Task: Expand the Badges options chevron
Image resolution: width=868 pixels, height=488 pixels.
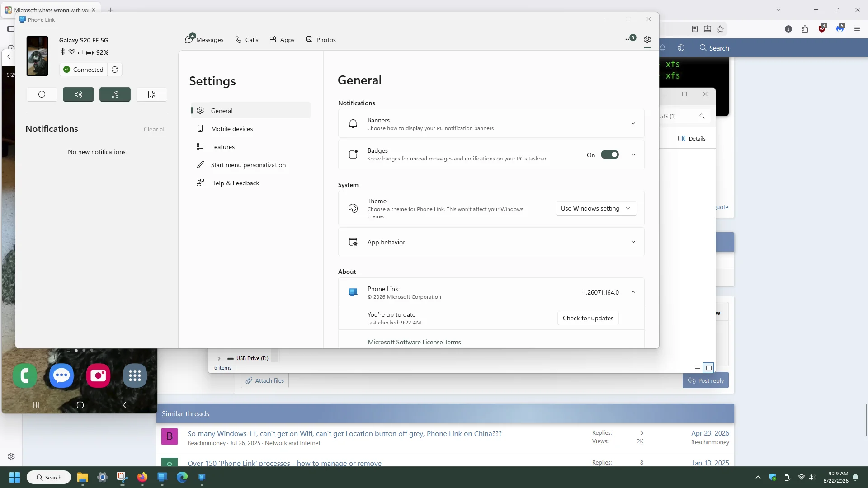Action: [633, 155]
